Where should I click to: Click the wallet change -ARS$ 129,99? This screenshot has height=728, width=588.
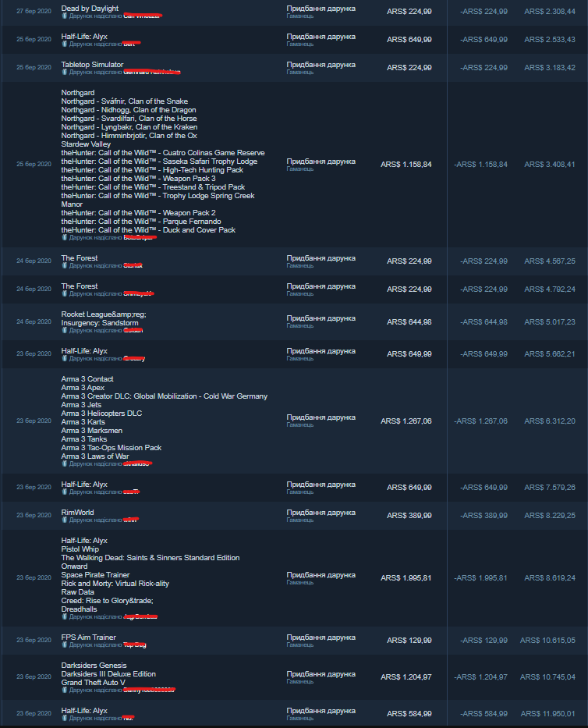coord(484,641)
